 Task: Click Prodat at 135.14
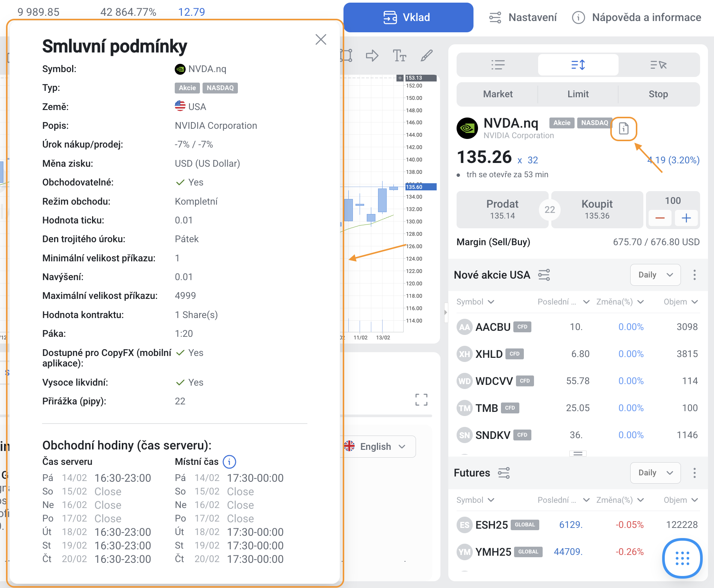[502, 210]
